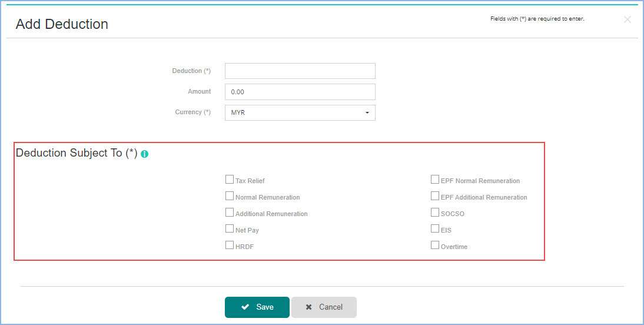Viewport: 644px width, 325px height.
Task: Check the Overtime checkbox
Action: tap(435, 246)
